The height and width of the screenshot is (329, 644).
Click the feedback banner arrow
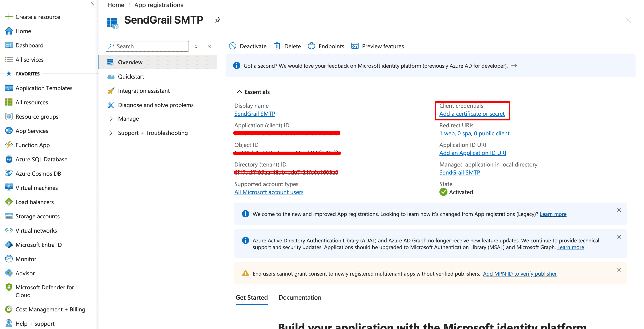pyautogui.click(x=514, y=66)
